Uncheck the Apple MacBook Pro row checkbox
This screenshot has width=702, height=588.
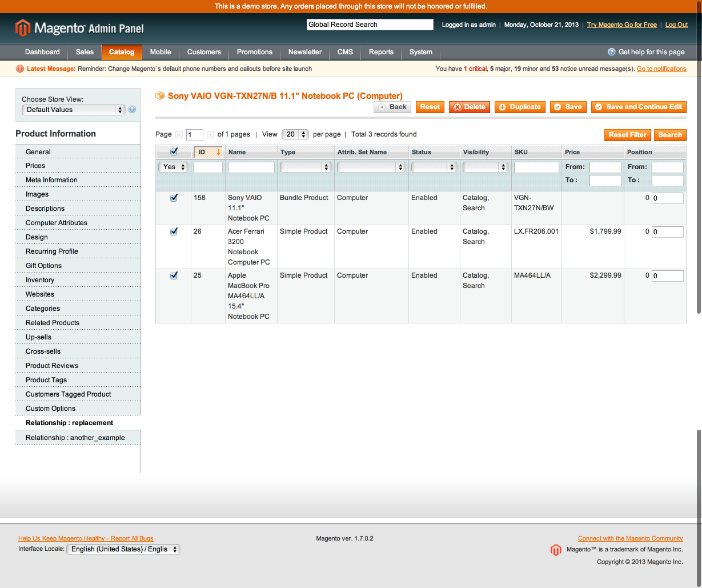click(174, 275)
